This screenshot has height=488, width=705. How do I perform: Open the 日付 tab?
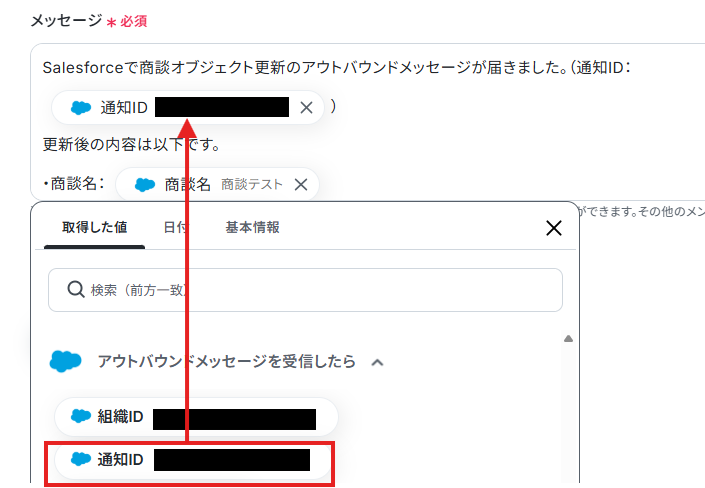pyautogui.click(x=176, y=228)
